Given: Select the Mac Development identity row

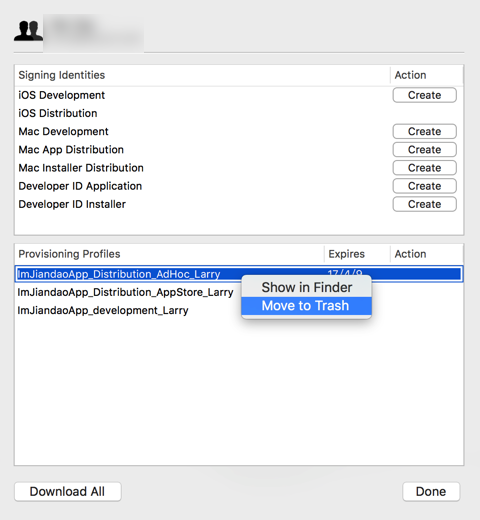Looking at the screenshot, I should click(x=239, y=131).
